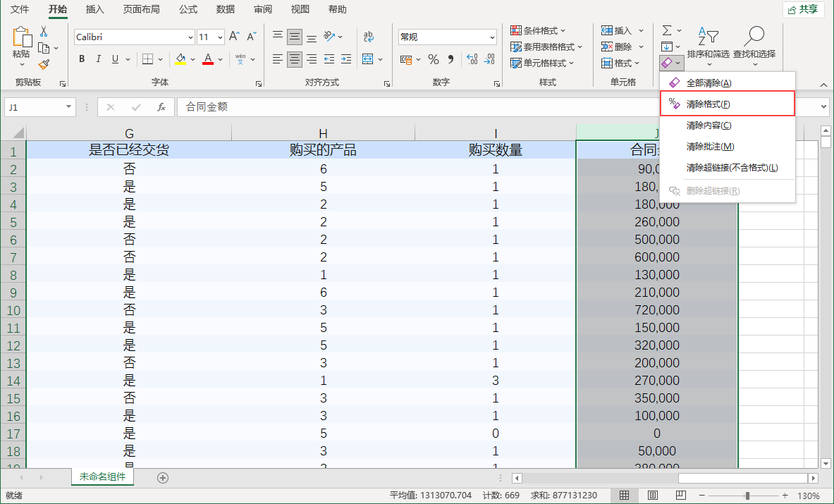Viewport: 834px width, 504px height.
Task: Toggle middle vertical align
Action: coord(294,37)
